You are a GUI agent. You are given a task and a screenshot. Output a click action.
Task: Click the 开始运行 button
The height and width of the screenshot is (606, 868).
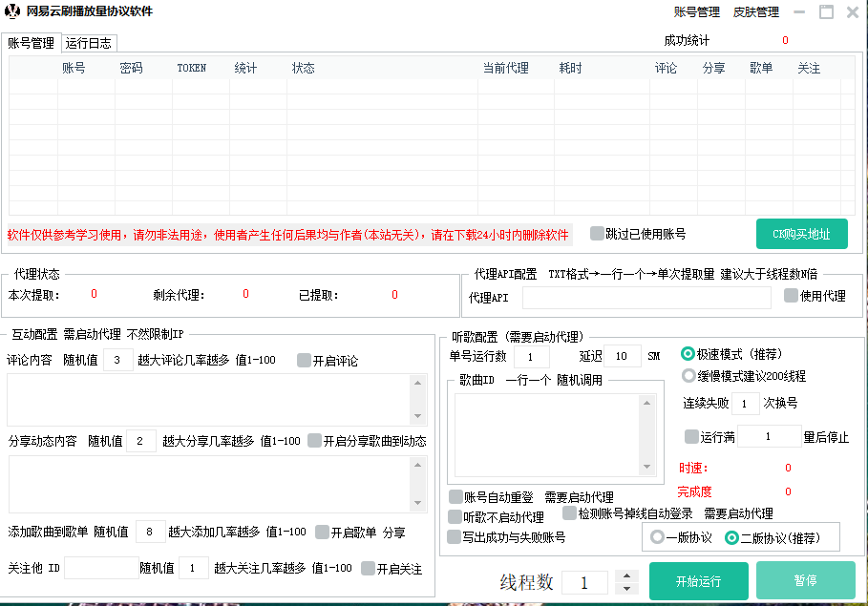pos(698,581)
